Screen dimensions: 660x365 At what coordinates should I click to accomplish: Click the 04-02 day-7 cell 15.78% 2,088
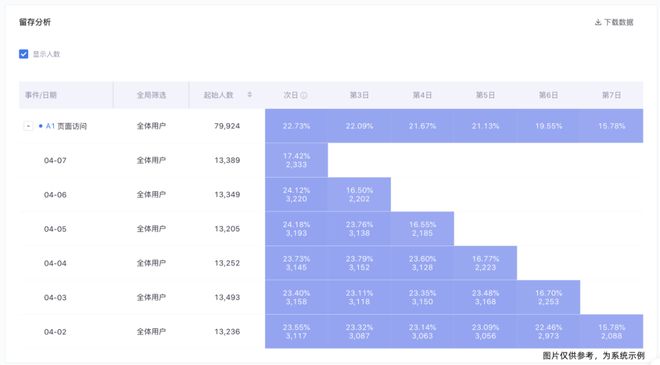pos(611,331)
